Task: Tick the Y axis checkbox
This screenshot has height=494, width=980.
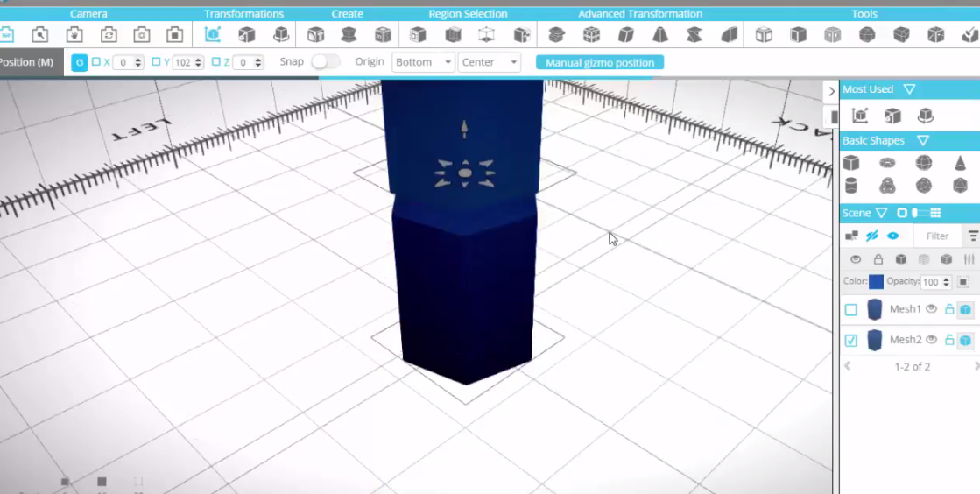Action: 156,61
